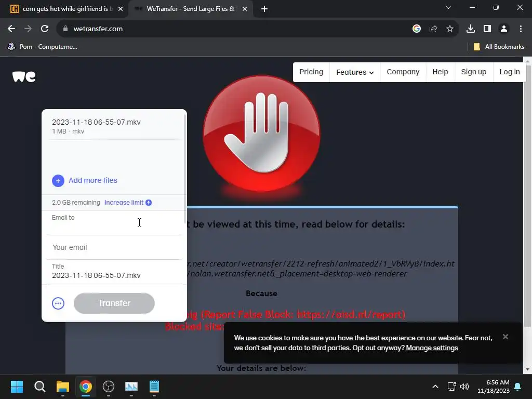This screenshot has width=532, height=399.
Task: Show hidden system tray icons
Action: pos(435,387)
